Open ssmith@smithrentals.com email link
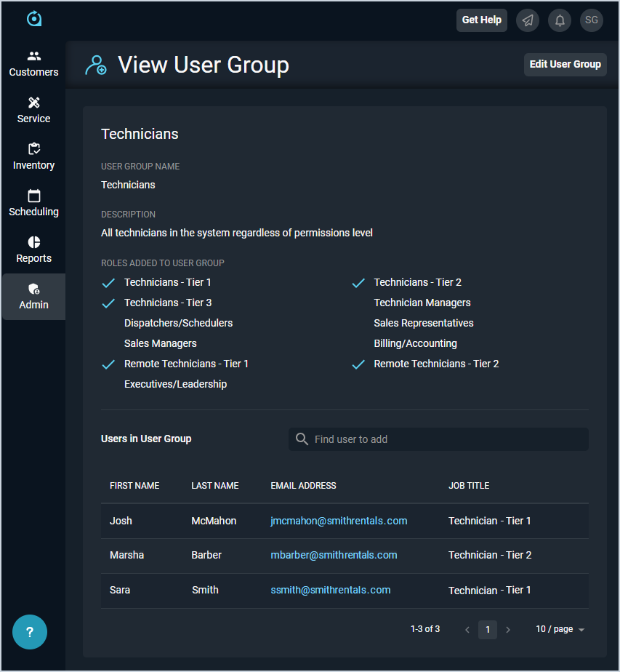620x672 pixels. point(331,590)
